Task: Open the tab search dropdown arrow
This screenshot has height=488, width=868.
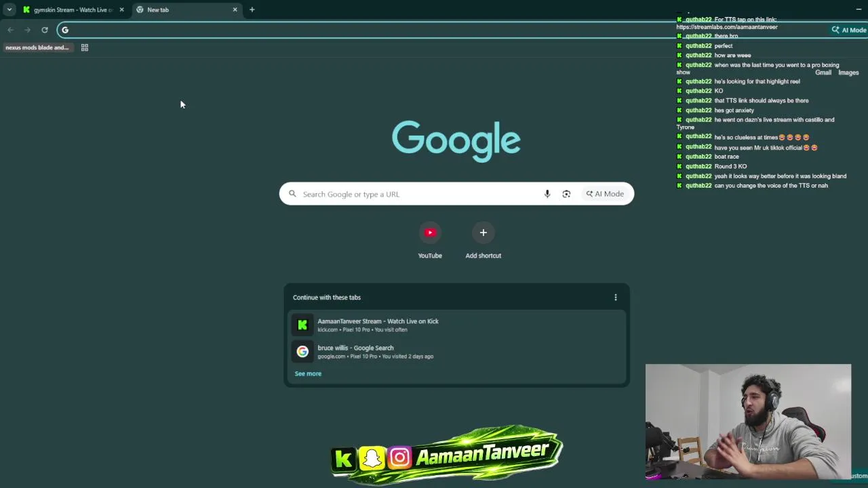Action: coord(9,9)
